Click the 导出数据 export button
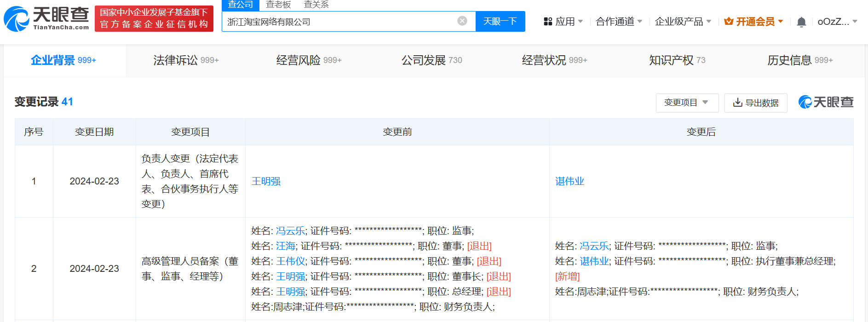868x322 pixels. pos(756,103)
